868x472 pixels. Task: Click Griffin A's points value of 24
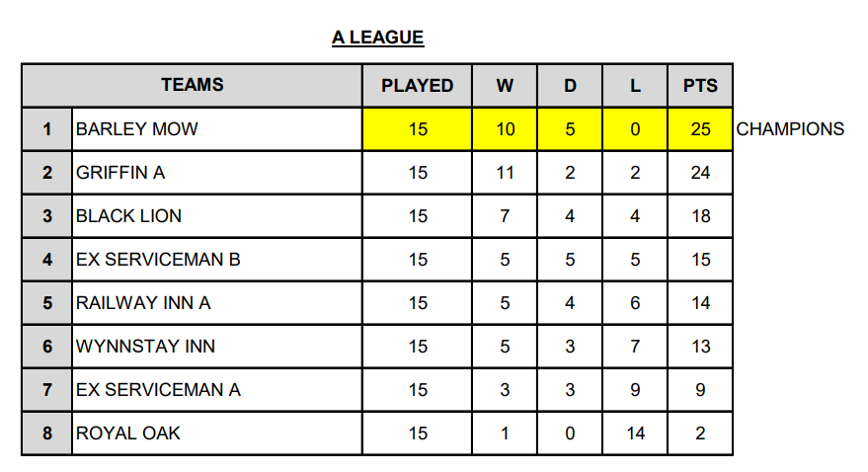coord(700,173)
